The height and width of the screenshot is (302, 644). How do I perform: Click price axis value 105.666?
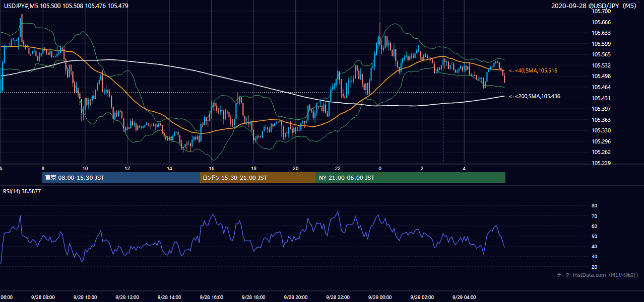tap(601, 22)
